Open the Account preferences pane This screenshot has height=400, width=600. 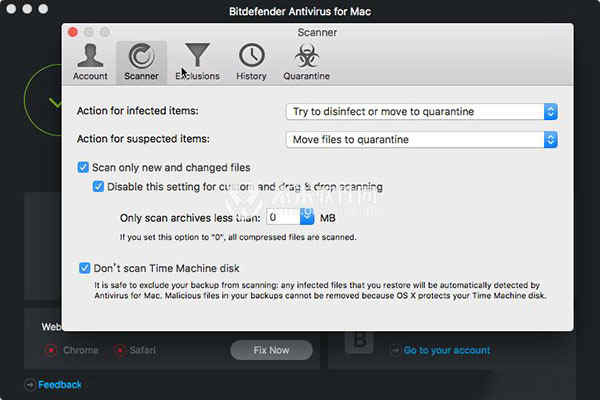coord(90,62)
